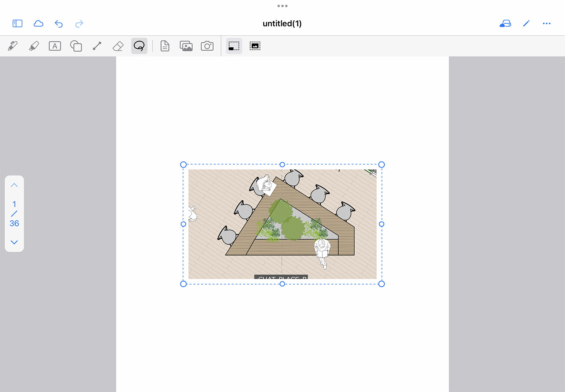
Task: Pick the Shapes tool
Action: point(76,46)
